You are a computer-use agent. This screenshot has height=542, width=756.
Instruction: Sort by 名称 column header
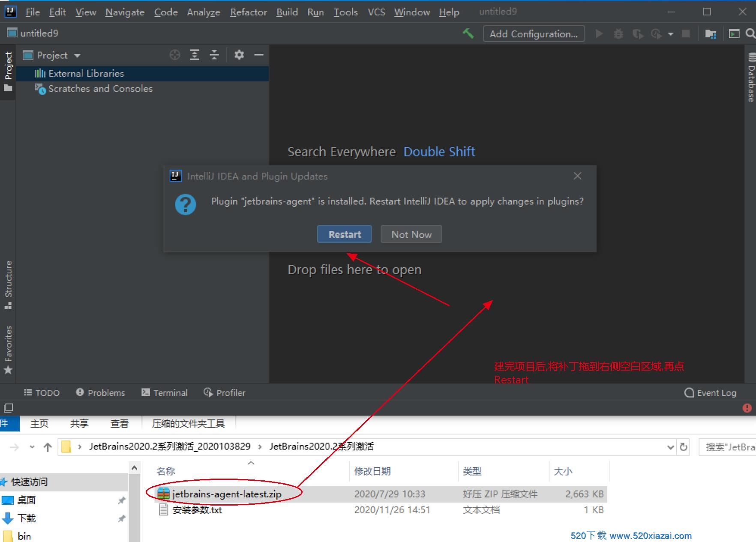tap(166, 471)
